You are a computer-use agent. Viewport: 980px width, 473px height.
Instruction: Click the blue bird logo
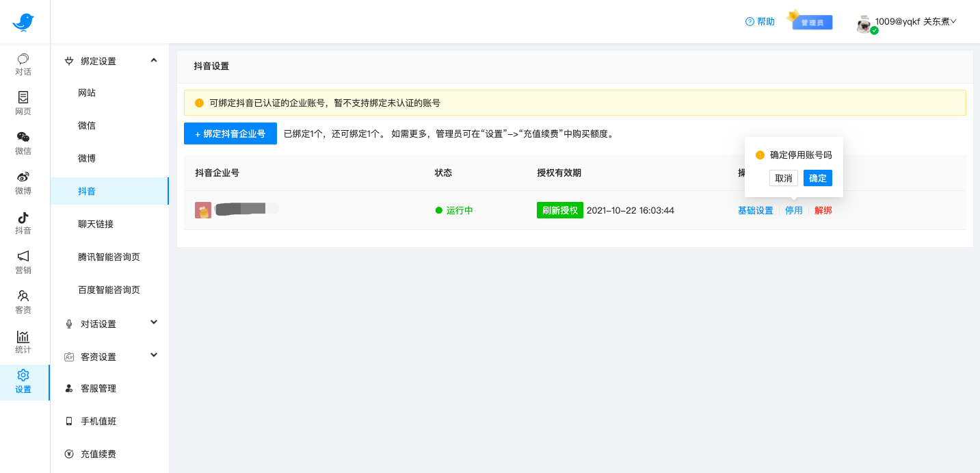pyautogui.click(x=24, y=21)
